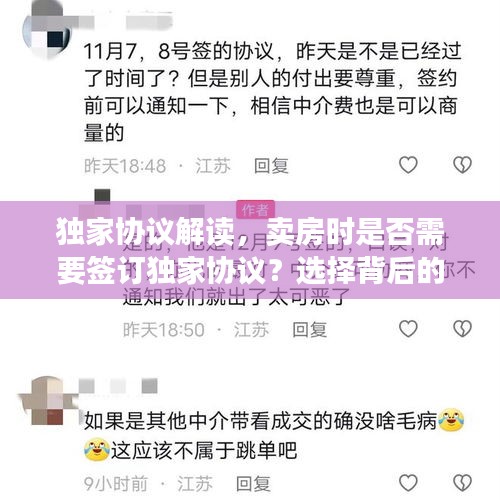The width and height of the screenshot is (500, 500).
Task: Open the third commenter's avatar
Action: pos(47,401)
